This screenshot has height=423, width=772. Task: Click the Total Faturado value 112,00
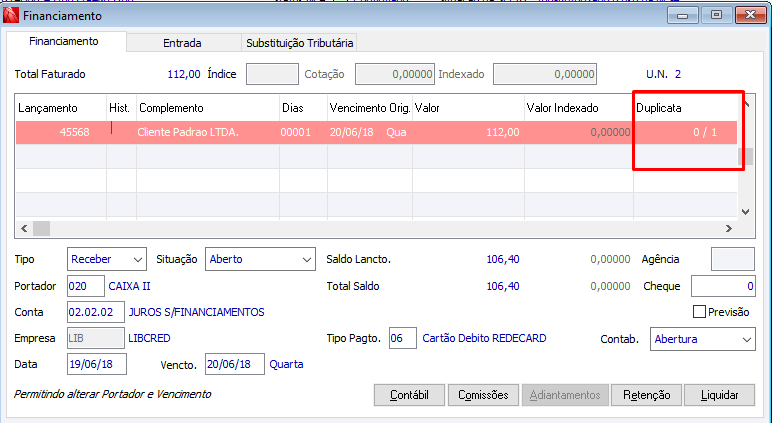pyautogui.click(x=184, y=74)
